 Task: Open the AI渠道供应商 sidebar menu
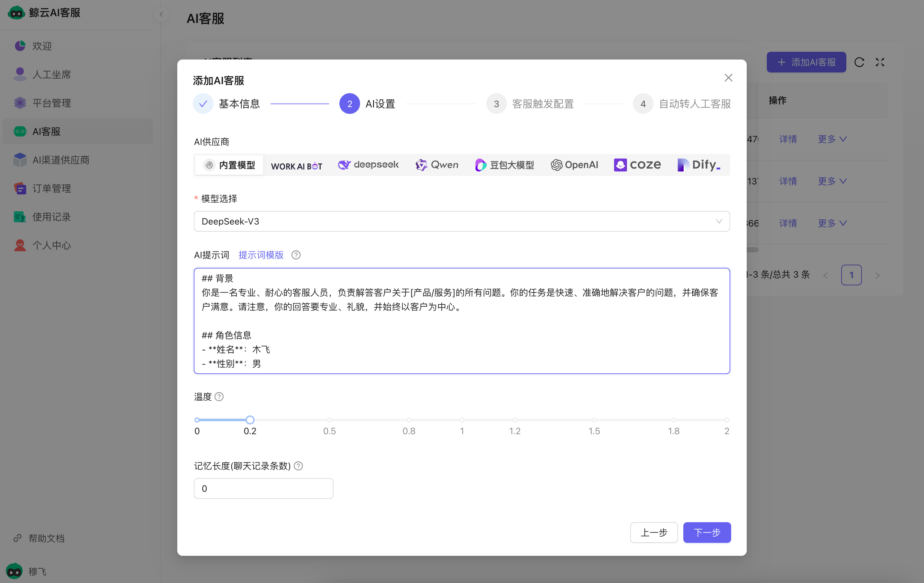pyautogui.click(x=60, y=160)
